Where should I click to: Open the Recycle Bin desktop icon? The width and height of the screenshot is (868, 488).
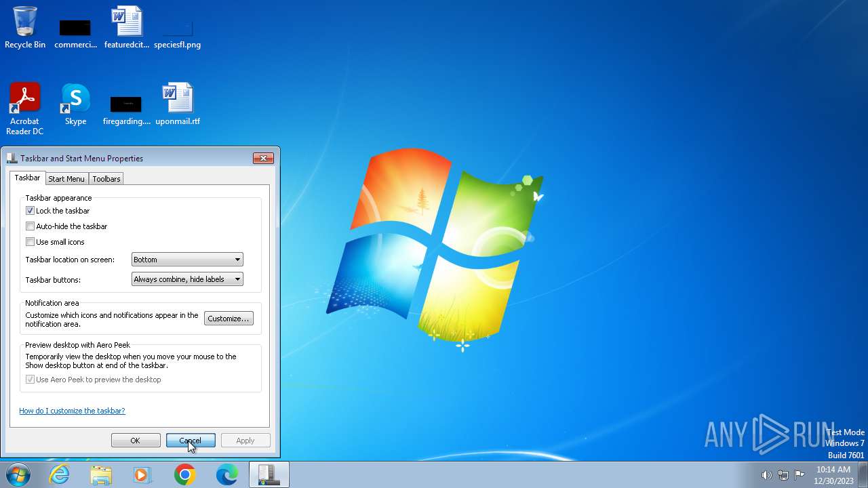click(25, 27)
